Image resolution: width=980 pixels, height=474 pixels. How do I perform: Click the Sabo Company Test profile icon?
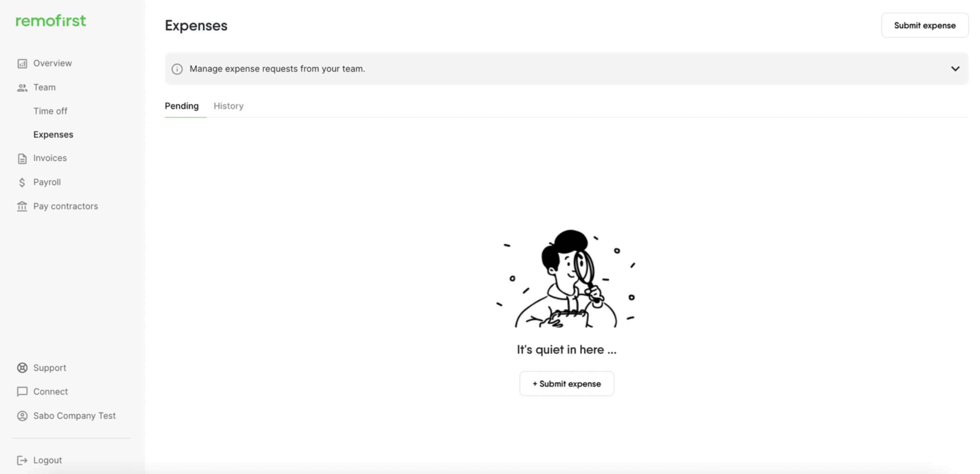(x=22, y=416)
